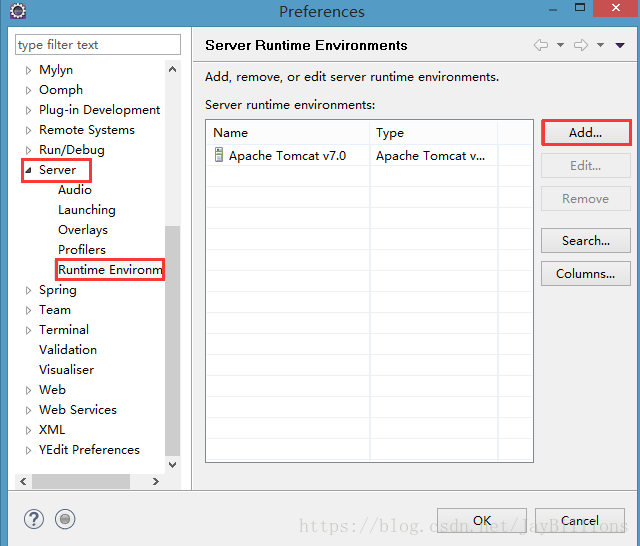Click the Edit... button
The image size is (640, 546).
(x=586, y=166)
